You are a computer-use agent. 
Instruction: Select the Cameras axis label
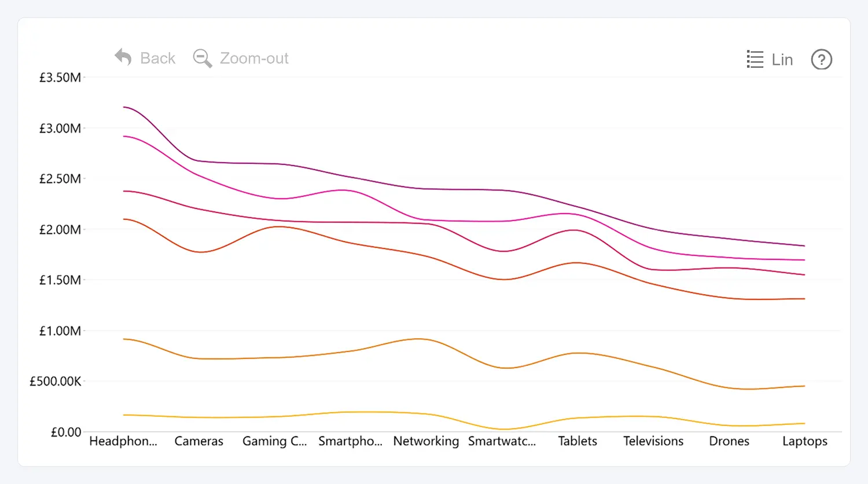pyautogui.click(x=199, y=441)
